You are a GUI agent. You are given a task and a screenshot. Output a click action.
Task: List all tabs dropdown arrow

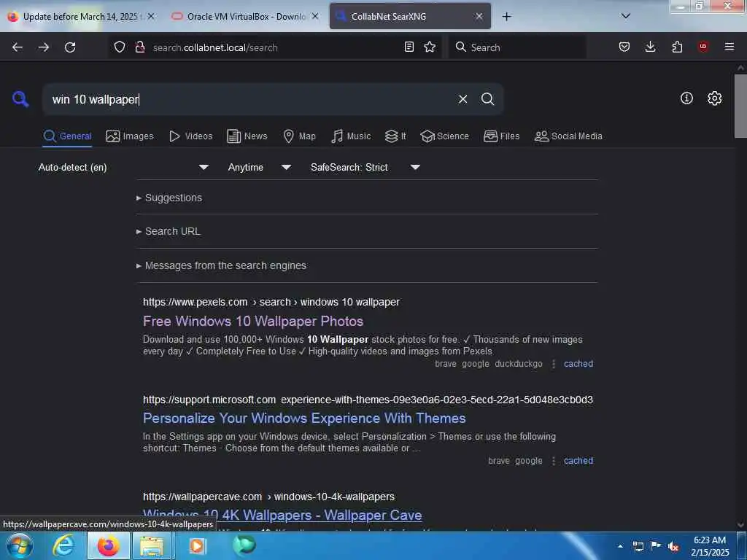tap(626, 16)
